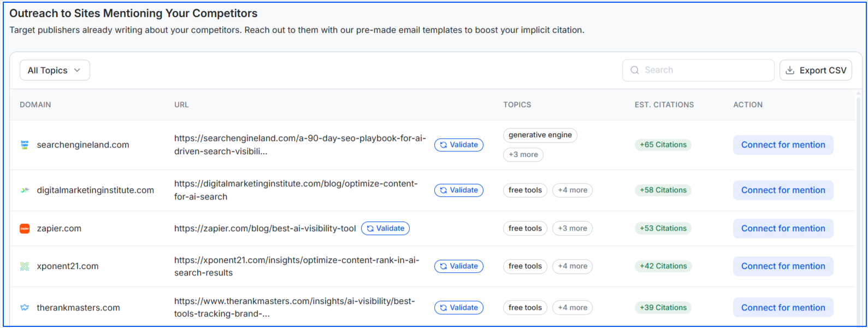Image resolution: width=868 pixels, height=328 pixels.
Task: Click the zapier.com favicon
Action: [x=25, y=229]
